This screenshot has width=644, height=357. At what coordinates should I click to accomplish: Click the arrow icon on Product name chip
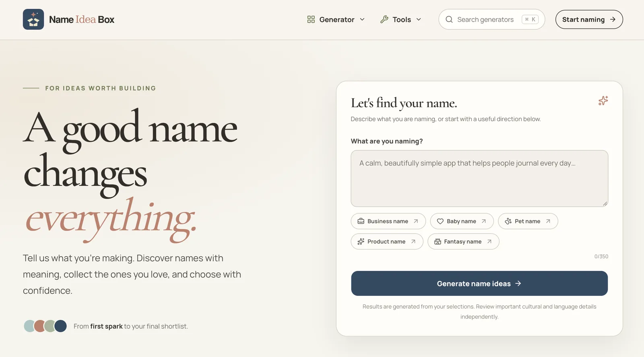pyautogui.click(x=413, y=242)
